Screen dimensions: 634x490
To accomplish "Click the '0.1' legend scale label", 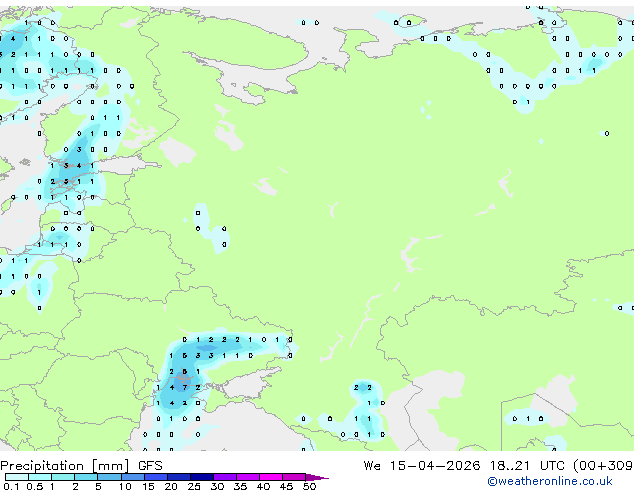I will (11, 486).
